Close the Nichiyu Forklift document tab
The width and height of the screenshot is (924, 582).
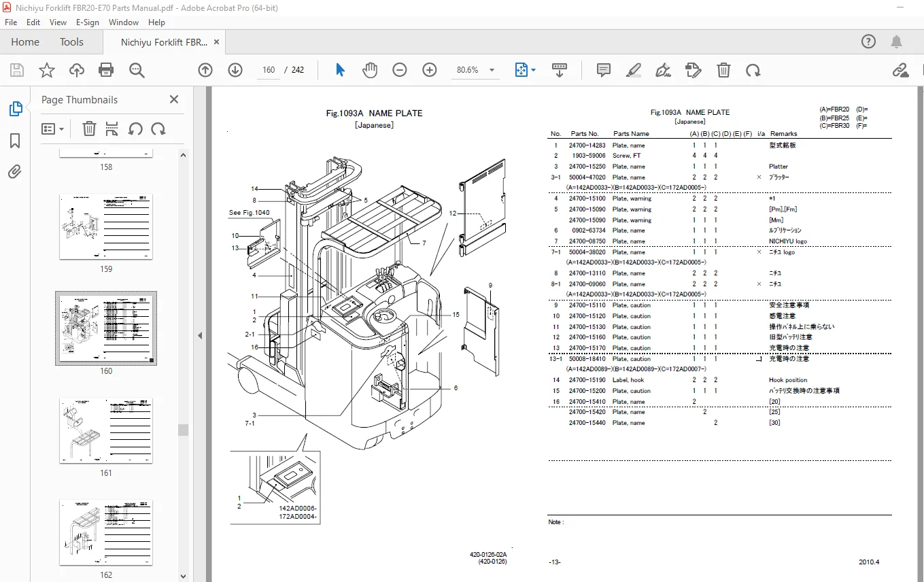point(217,42)
